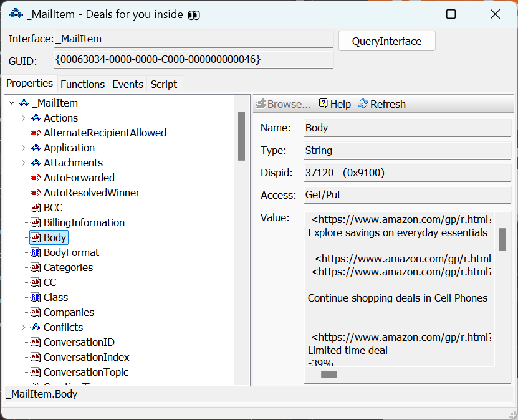Click the AutoResolvedWinner red icon

36,193
